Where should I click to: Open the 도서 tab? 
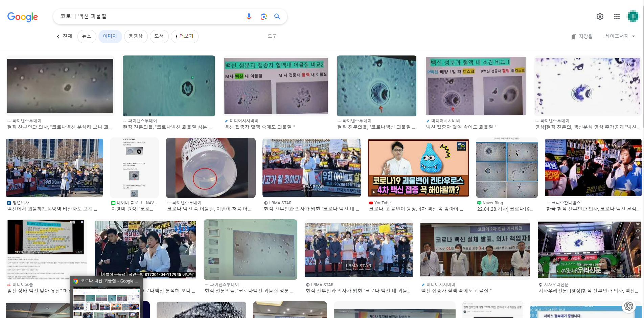click(159, 36)
